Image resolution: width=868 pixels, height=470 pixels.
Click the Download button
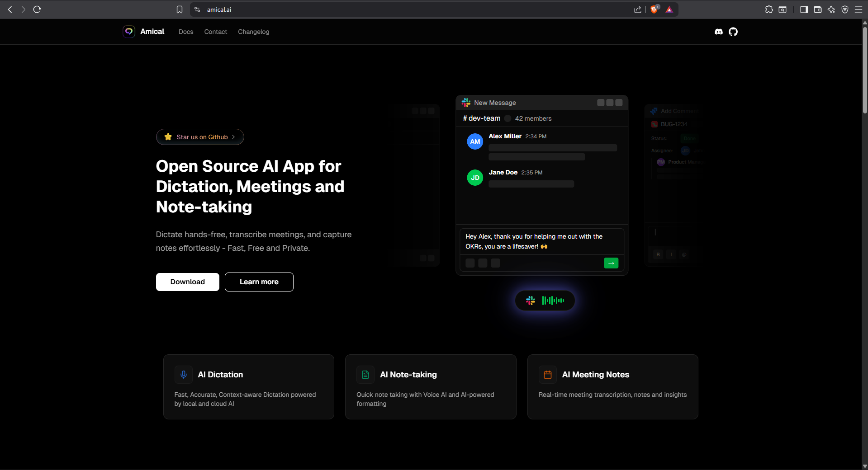[x=187, y=282]
